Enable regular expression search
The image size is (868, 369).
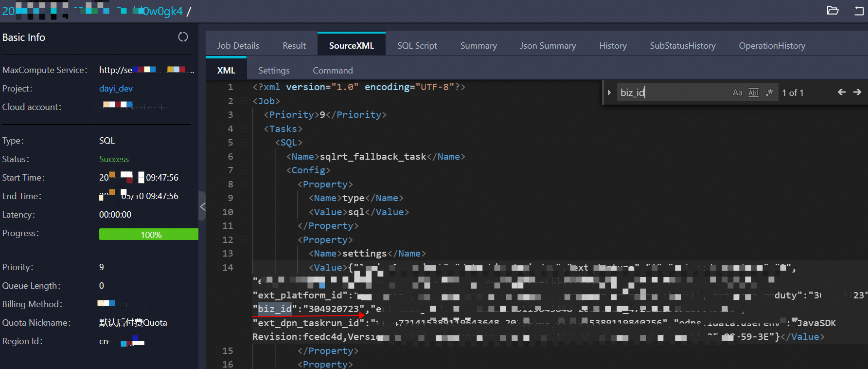pyautogui.click(x=769, y=92)
